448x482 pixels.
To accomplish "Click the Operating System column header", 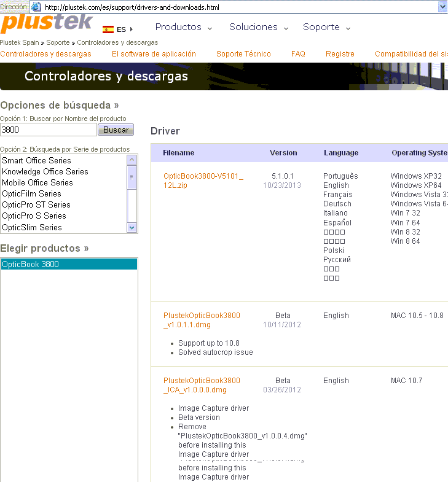I will pos(420,153).
